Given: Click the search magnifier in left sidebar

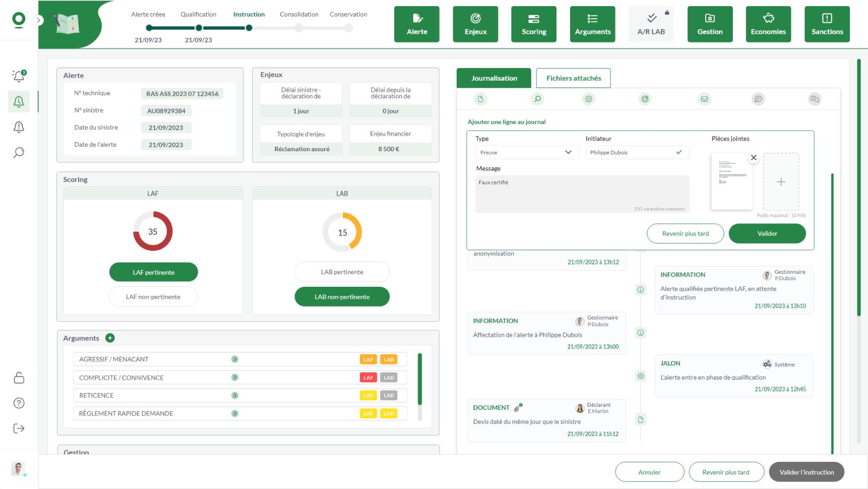Looking at the screenshot, I should (x=19, y=152).
